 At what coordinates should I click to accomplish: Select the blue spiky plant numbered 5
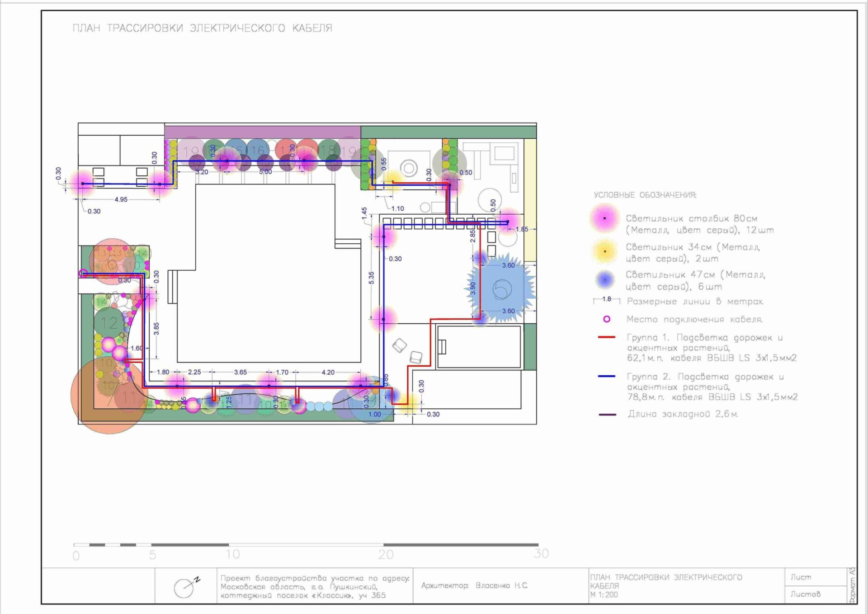501,289
